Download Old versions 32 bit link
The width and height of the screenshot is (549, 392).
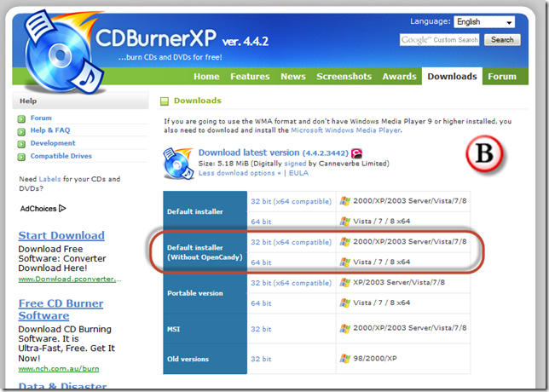(261, 359)
